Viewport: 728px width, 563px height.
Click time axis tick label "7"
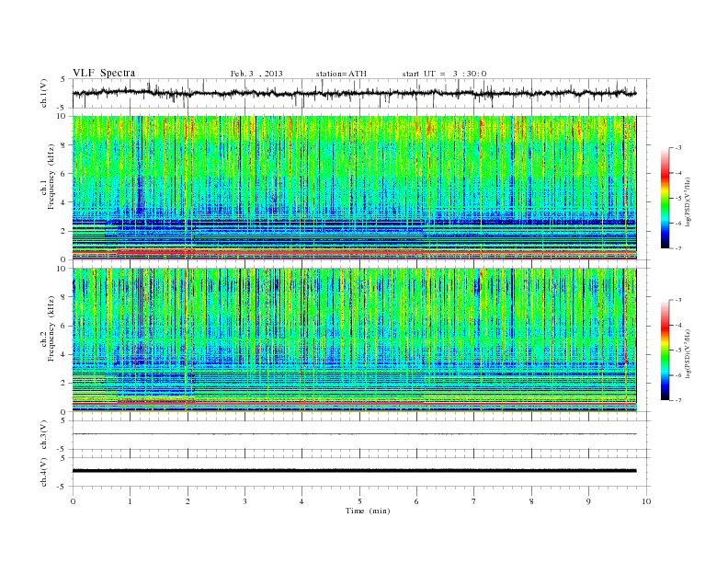pos(474,501)
